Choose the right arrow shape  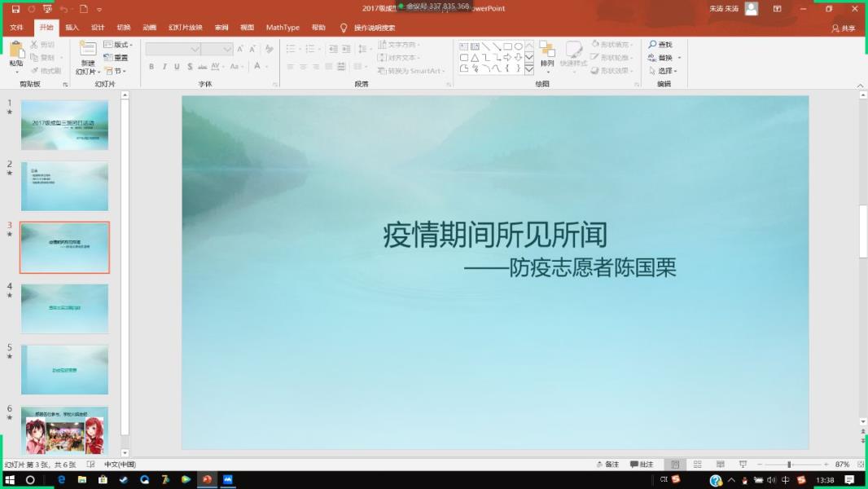(x=507, y=58)
